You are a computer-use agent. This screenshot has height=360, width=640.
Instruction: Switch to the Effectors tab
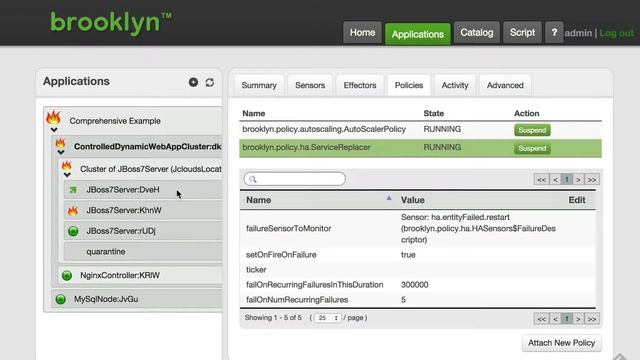pos(360,85)
